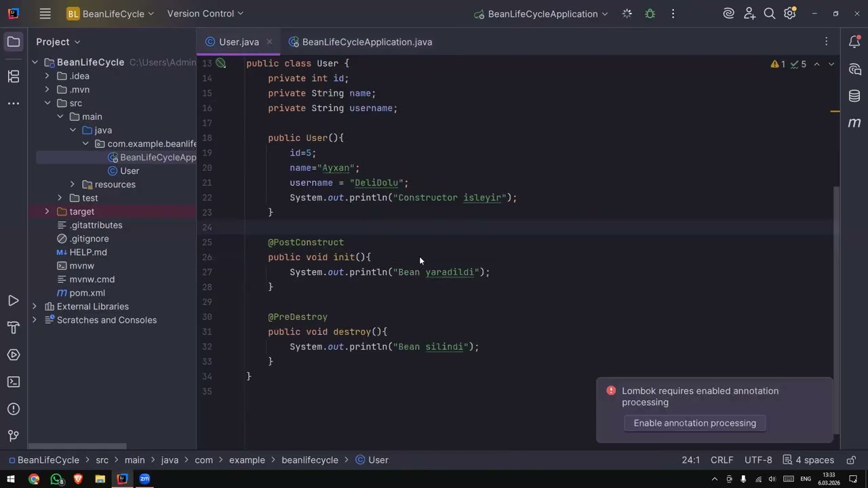Go to previous highlighted problem arrow
The width and height of the screenshot is (868, 488).
click(816, 64)
